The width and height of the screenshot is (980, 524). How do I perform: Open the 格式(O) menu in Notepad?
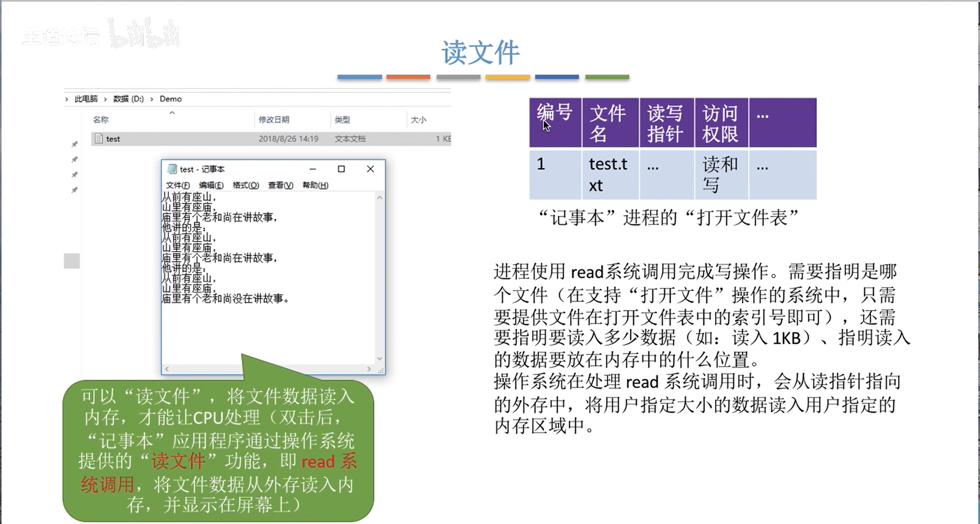246,185
